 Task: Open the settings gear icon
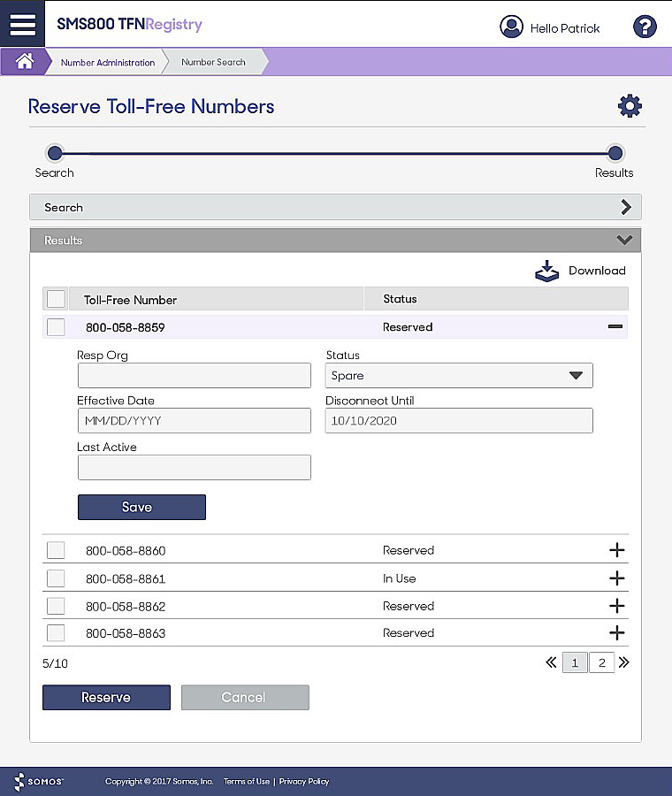pyautogui.click(x=630, y=107)
